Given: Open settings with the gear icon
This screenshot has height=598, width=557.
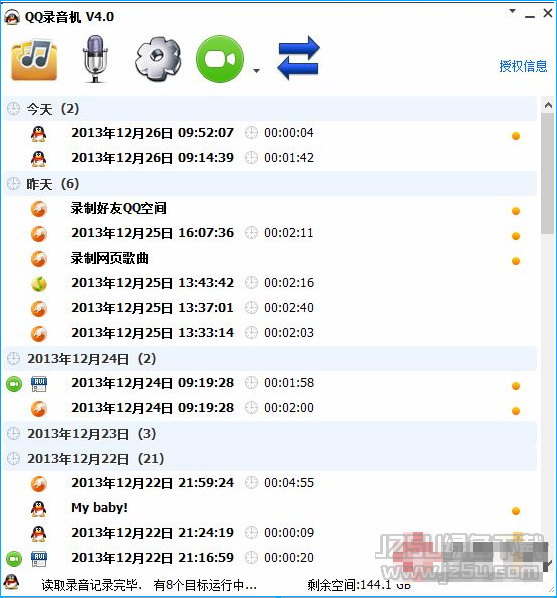Looking at the screenshot, I should [158, 59].
